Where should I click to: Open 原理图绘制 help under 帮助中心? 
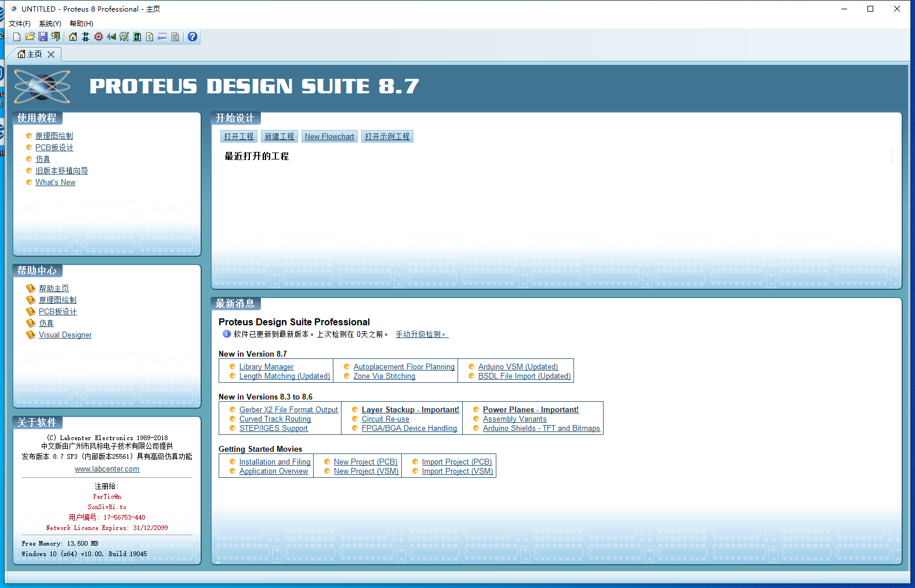click(x=57, y=300)
